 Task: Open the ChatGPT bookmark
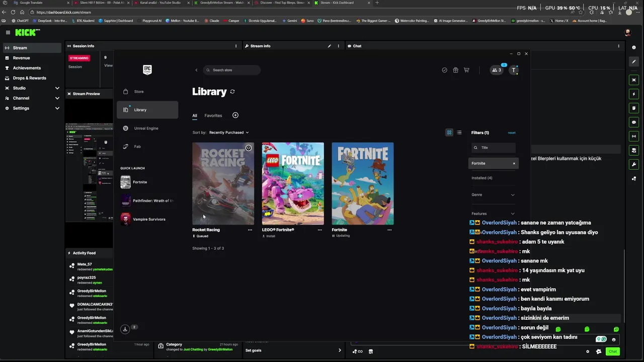pos(20,21)
